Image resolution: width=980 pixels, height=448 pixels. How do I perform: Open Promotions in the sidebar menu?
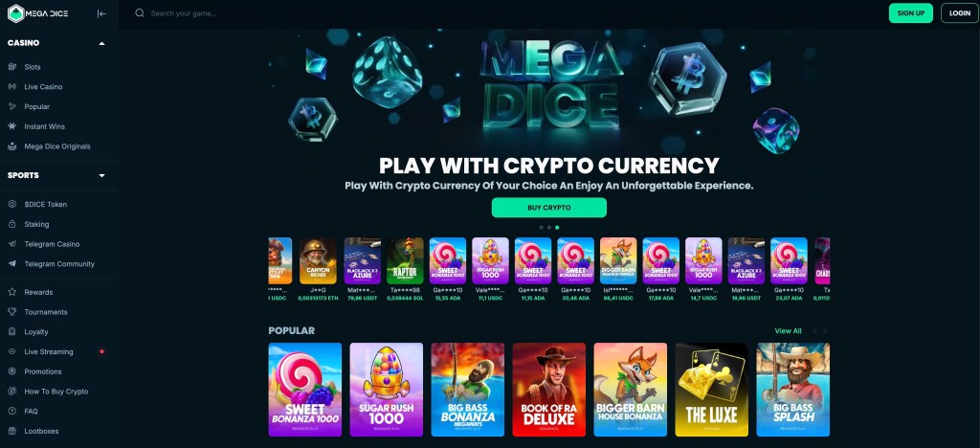42,371
